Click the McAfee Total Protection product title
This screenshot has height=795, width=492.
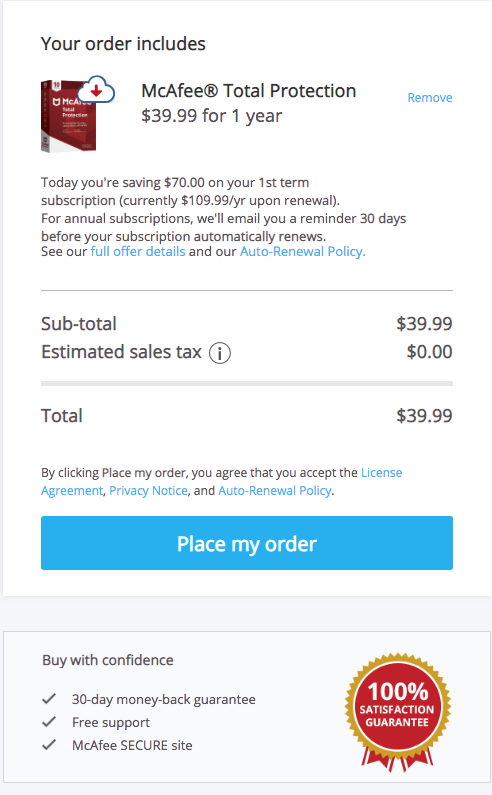pyautogui.click(x=249, y=91)
